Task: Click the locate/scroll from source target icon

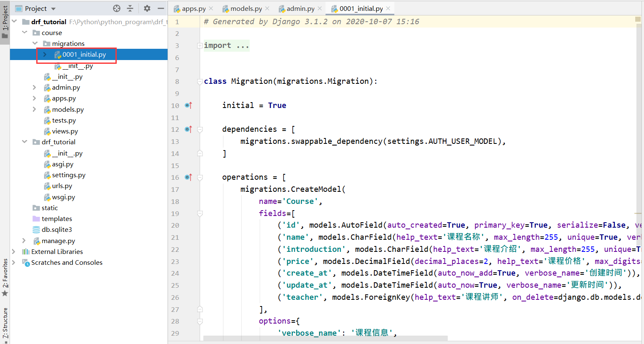Action: [x=117, y=8]
